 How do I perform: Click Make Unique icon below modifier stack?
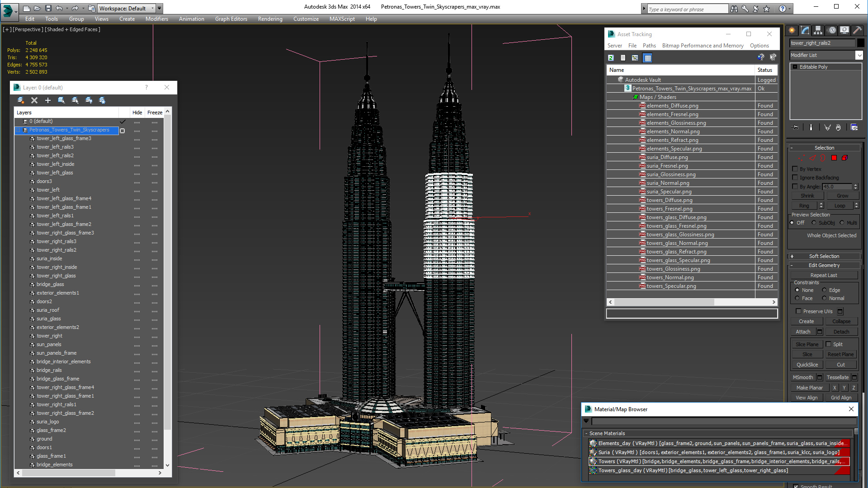827,127
